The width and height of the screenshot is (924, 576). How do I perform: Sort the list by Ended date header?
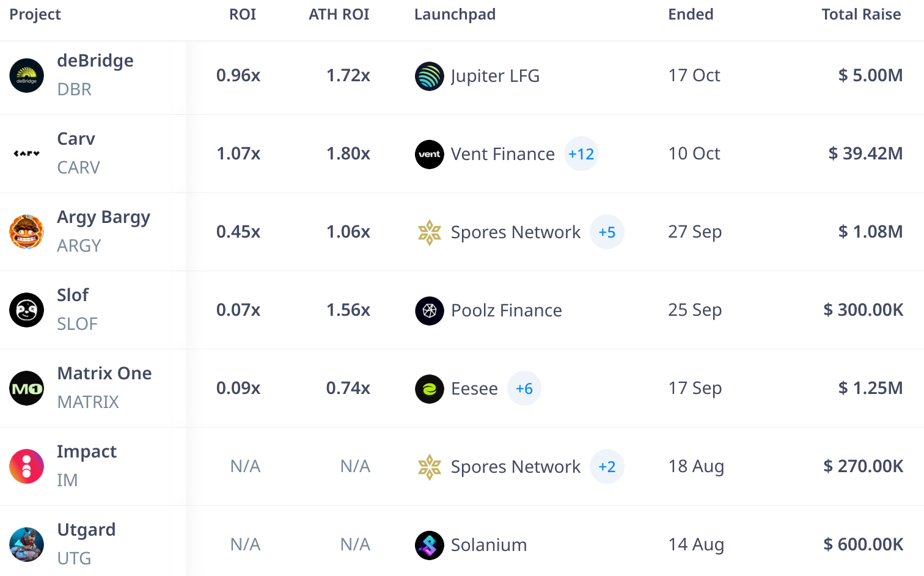691,15
